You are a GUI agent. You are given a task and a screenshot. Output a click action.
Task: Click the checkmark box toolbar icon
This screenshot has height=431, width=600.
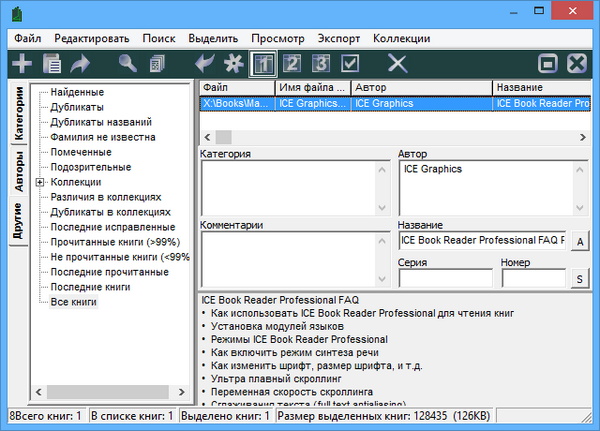point(350,64)
